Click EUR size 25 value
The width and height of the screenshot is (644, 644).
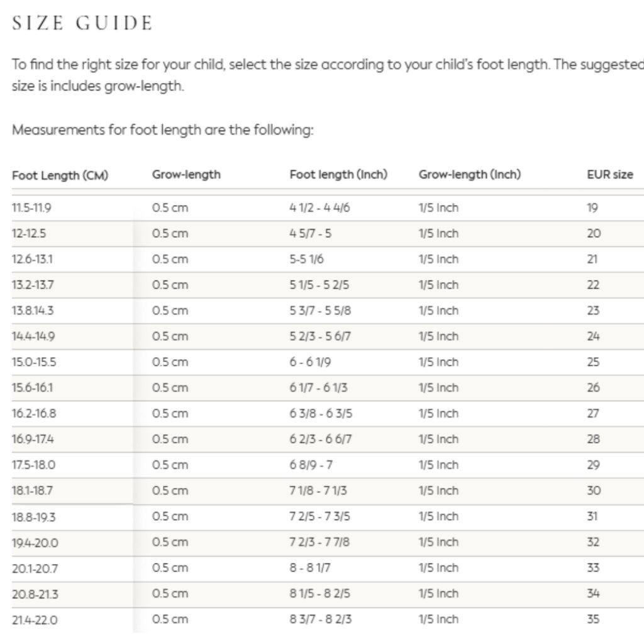pyautogui.click(x=593, y=362)
